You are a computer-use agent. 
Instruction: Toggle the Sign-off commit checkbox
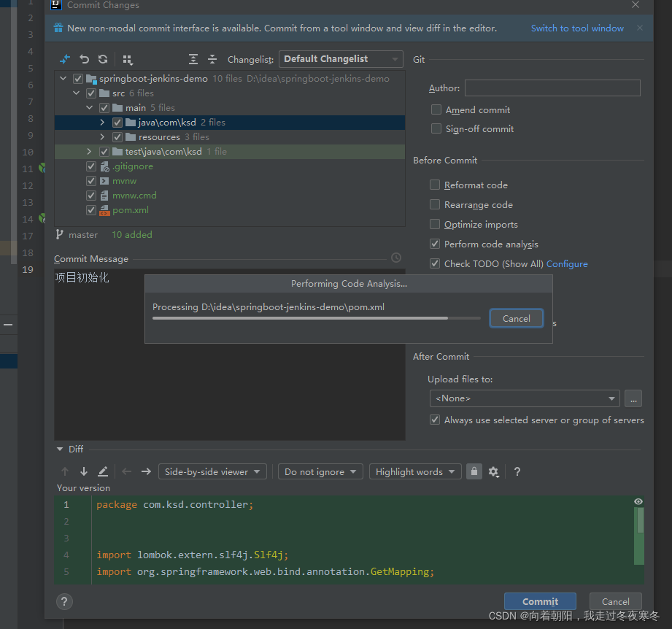pos(436,128)
